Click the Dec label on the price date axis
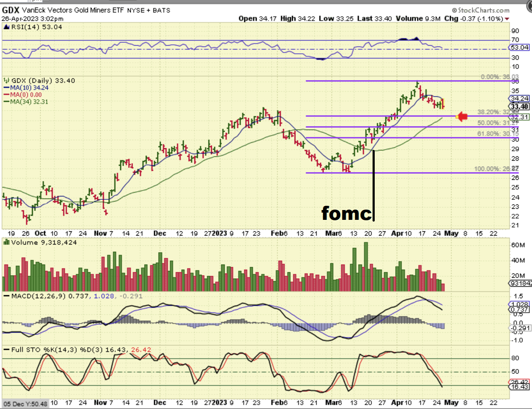This screenshot has width=532, height=409. click(x=159, y=233)
